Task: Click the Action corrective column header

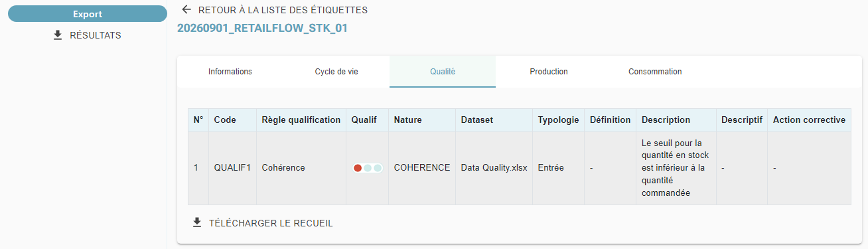Action: point(809,120)
